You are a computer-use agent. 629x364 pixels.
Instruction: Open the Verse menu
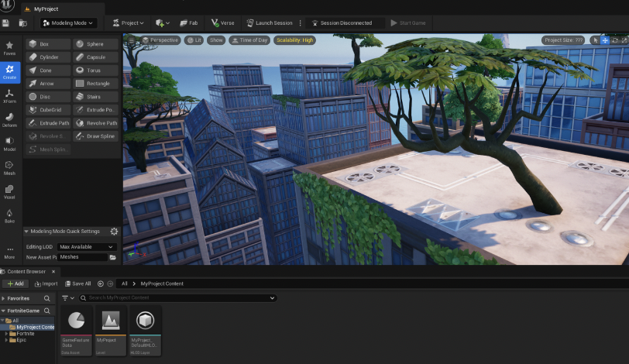point(222,23)
